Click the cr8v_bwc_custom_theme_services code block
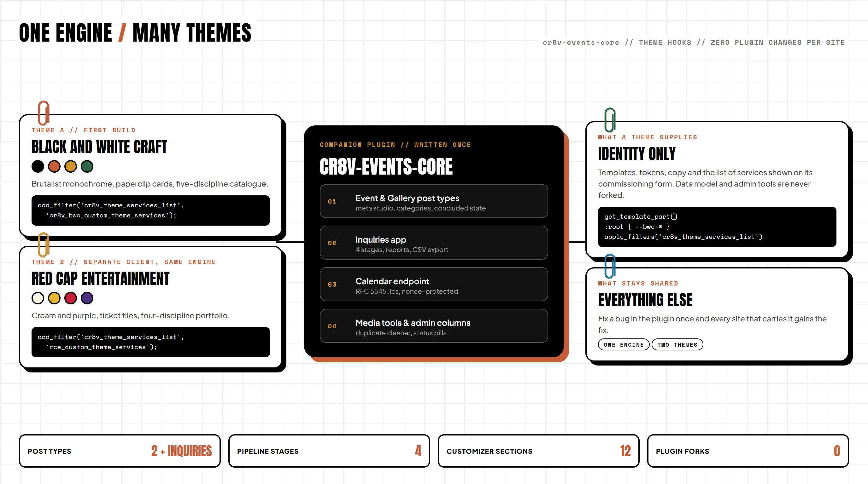The height and width of the screenshot is (484, 868). coord(151,210)
